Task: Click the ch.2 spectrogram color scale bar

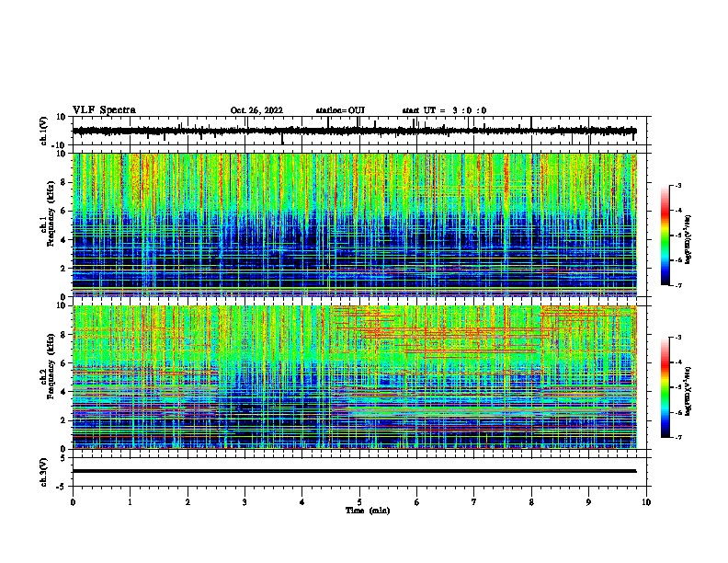Action: [x=665, y=387]
